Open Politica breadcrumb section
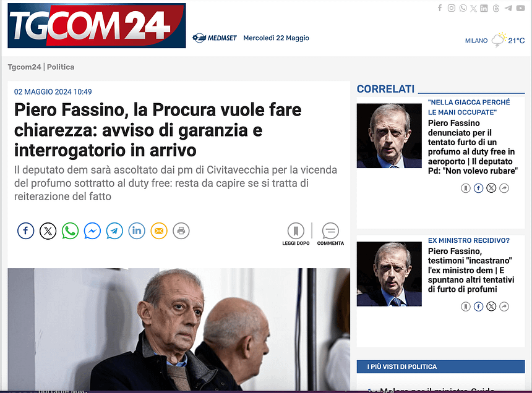Image resolution: width=532 pixels, height=393 pixels. 61,67
